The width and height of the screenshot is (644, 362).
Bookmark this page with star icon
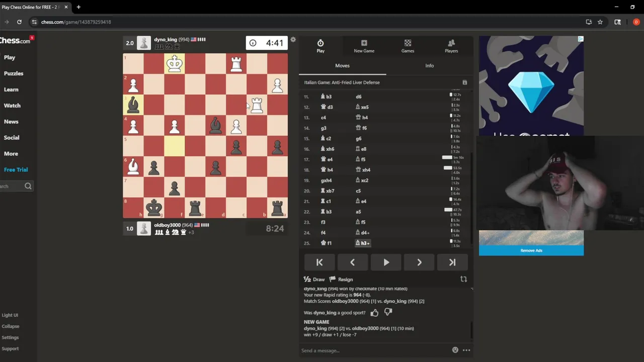coord(600,22)
